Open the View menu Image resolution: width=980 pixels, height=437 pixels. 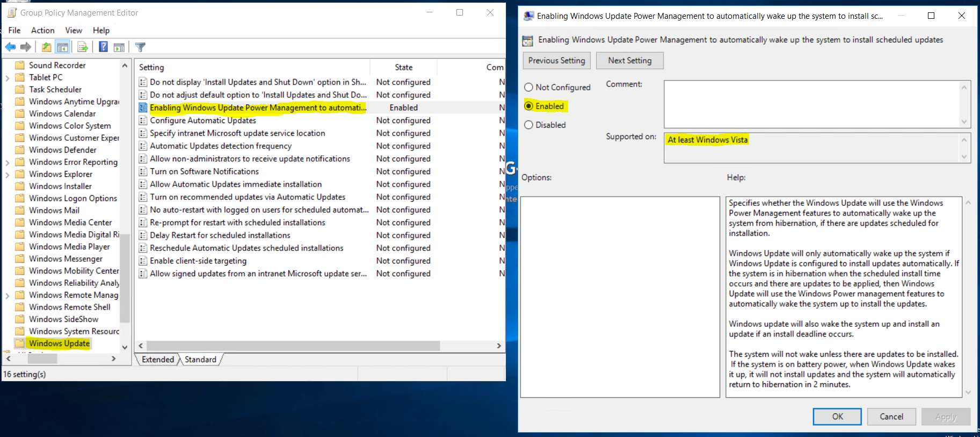(x=74, y=30)
